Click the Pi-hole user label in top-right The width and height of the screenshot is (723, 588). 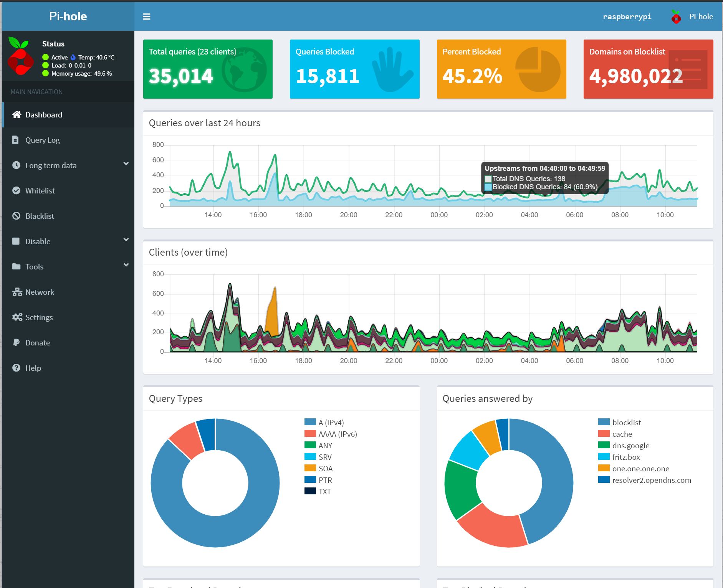pyautogui.click(x=701, y=17)
